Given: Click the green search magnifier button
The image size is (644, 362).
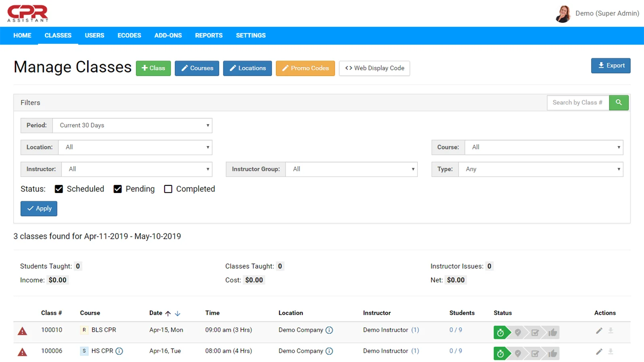Looking at the screenshot, I should 619,103.
